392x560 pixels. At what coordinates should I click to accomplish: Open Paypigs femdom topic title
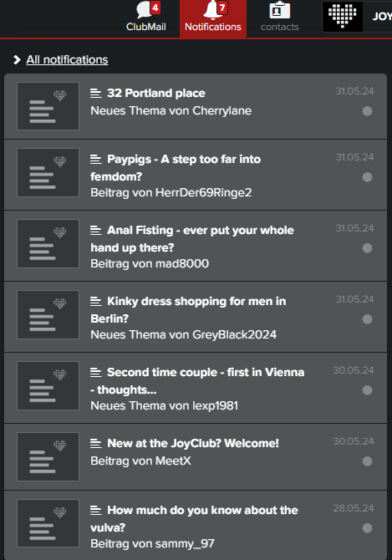pyautogui.click(x=176, y=167)
